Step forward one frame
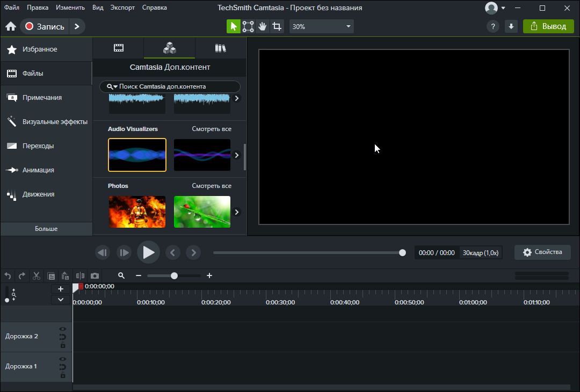580x392 pixels. click(x=124, y=252)
